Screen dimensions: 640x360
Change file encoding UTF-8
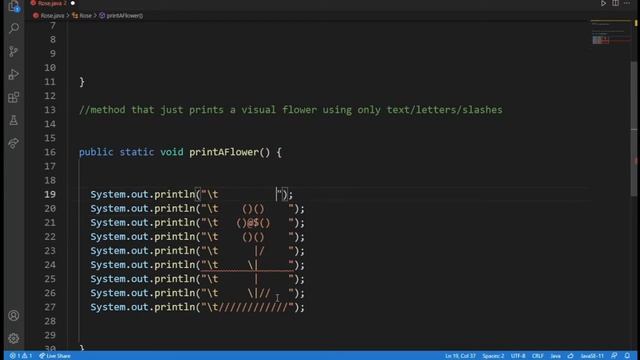point(518,356)
